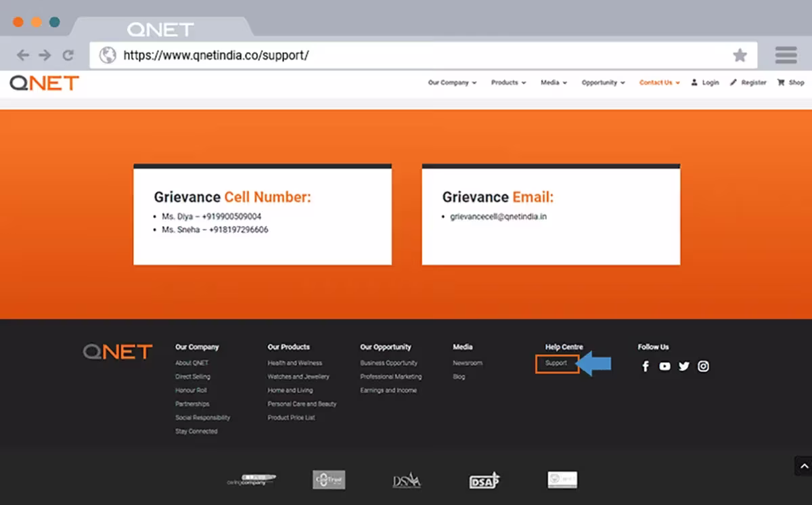Screen dimensions: 812x505
Task: Expand the Opportunity dropdown menu
Action: pos(603,83)
